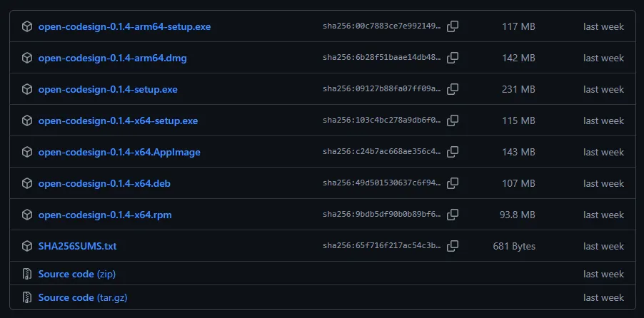Copy SHA256 hash for x64.deb
This screenshot has height=318, width=644.
453,183
